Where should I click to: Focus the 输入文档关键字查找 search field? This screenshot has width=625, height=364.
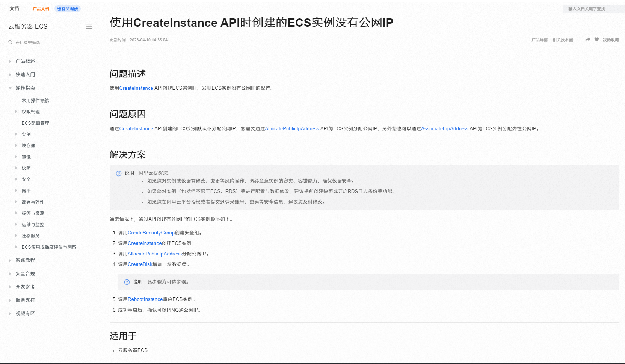[x=593, y=9]
